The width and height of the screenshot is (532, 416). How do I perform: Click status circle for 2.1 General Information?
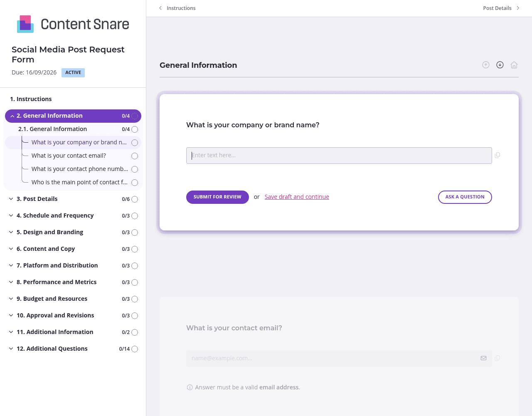coord(135,129)
